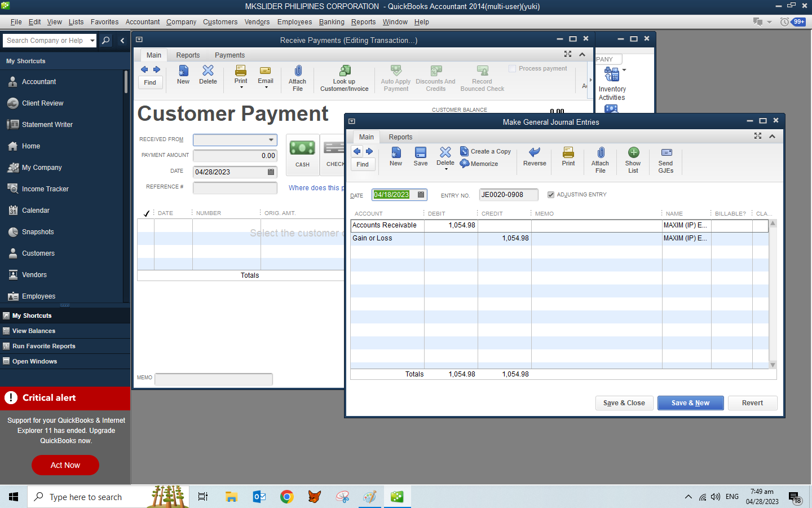Collapse Receive Payments ribbon chevron
The image size is (812, 508).
click(x=582, y=54)
